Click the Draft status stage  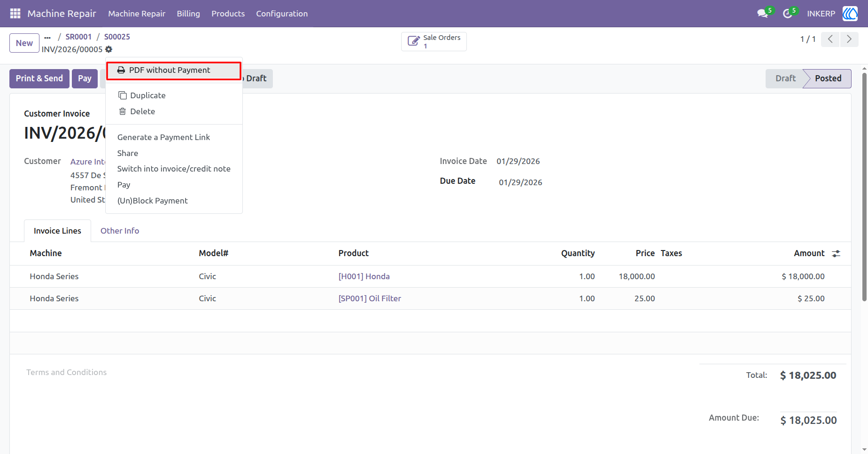[x=785, y=78]
